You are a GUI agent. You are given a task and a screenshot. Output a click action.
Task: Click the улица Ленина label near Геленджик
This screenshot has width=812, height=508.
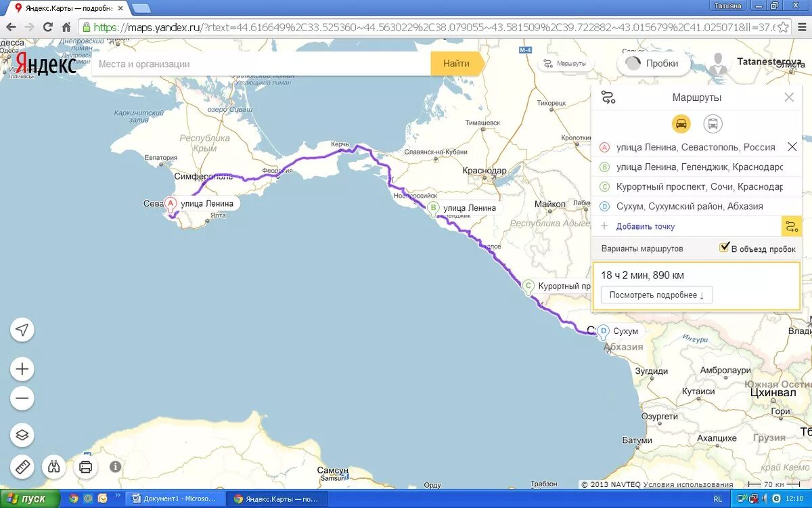470,208
